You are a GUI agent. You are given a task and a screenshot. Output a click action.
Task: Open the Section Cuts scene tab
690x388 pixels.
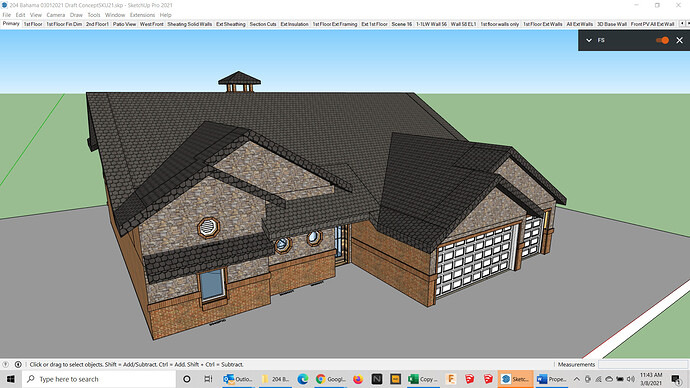click(x=263, y=24)
